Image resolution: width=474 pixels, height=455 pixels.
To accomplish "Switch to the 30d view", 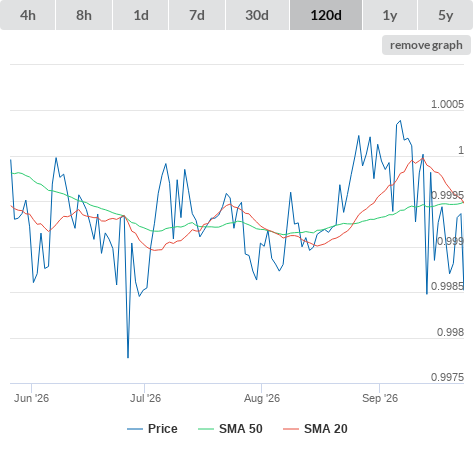I will tap(257, 15).
